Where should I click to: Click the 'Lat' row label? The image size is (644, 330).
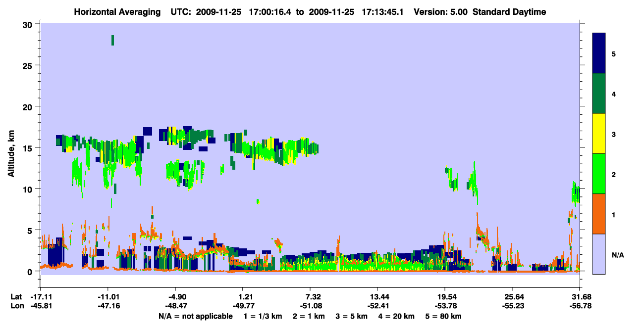pos(16,297)
